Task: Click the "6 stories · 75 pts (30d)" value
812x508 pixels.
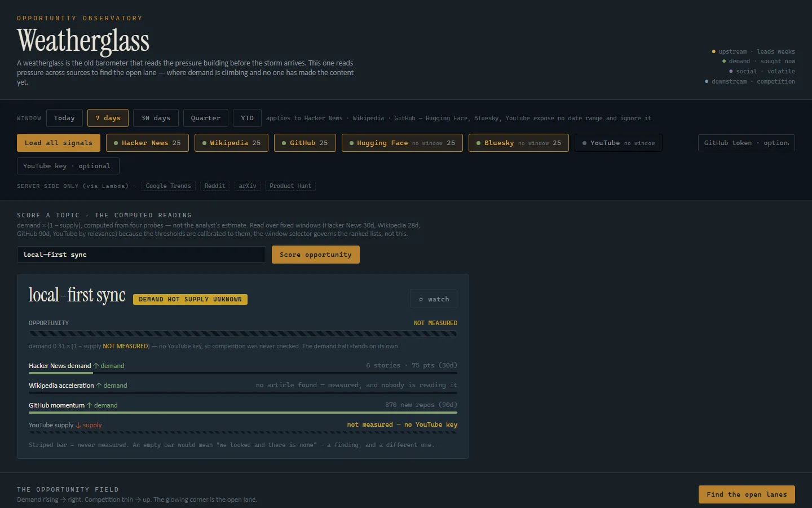Action: point(412,365)
